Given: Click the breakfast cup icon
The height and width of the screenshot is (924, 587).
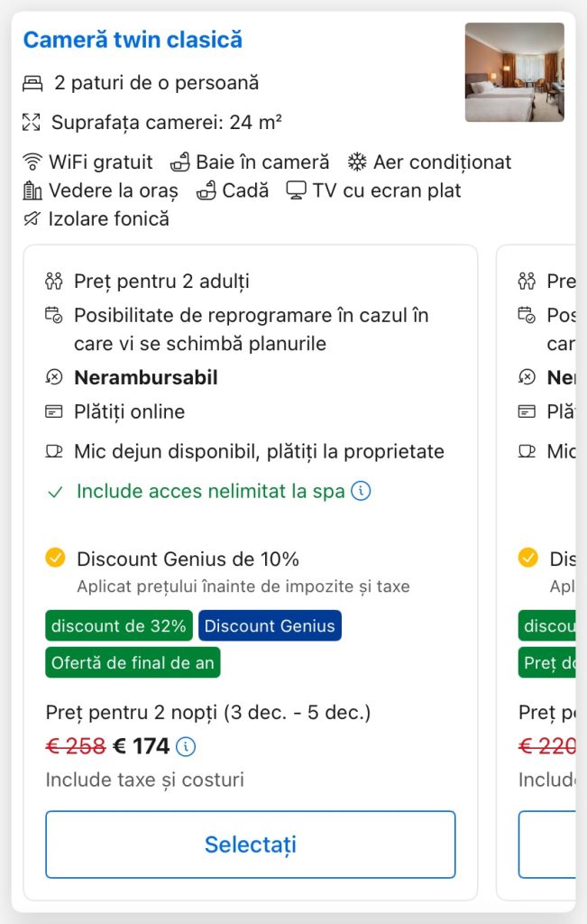Looking at the screenshot, I should click(54, 450).
